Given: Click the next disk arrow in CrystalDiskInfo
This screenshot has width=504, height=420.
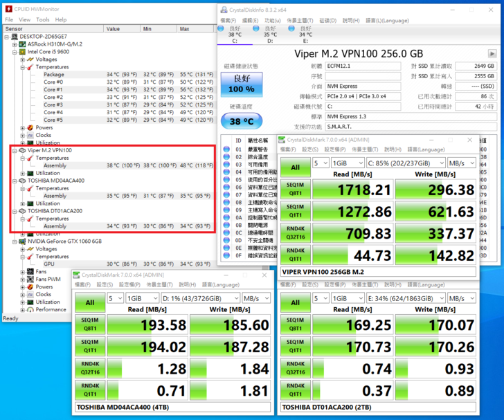Looking at the screenshot, I should 492,53.
